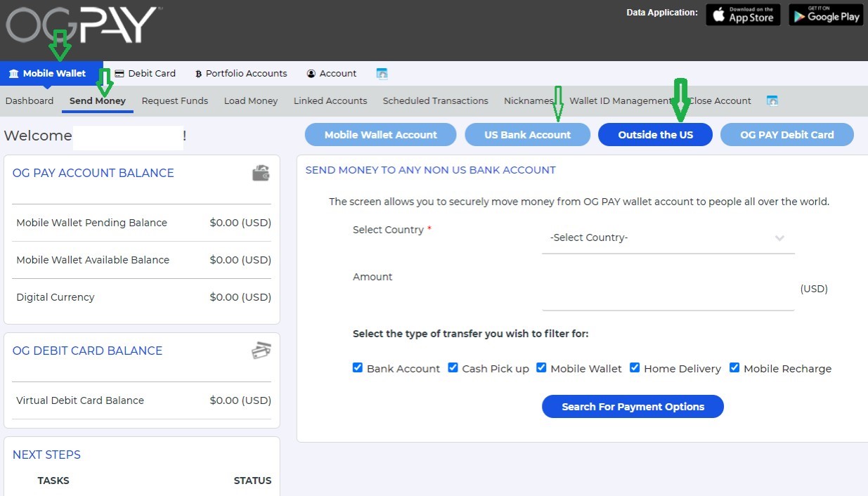The width and height of the screenshot is (868, 496).
Task: Click Mobile Wallet Available Balance label
Action: click(x=93, y=260)
